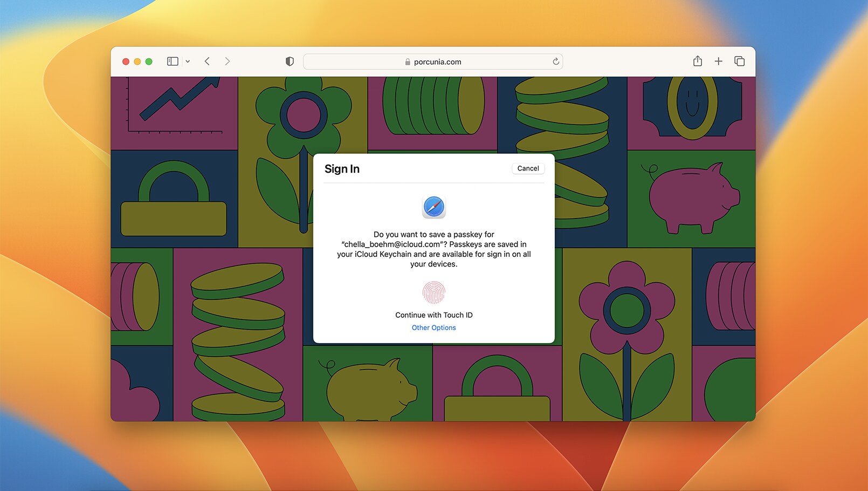This screenshot has width=868, height=491.
Task: Cancel the Sign In dialog
Action: [528, 168]
